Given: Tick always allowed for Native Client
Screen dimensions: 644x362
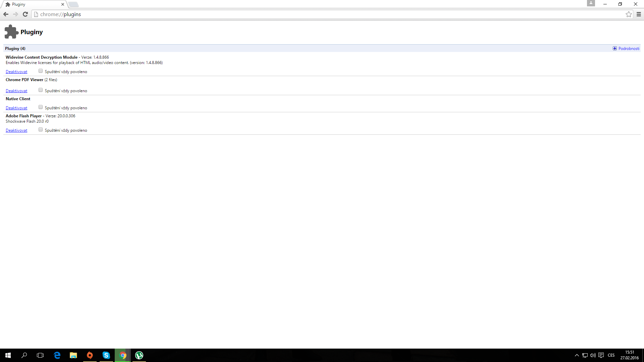Looking at the screenshot, I should (x=41, y=107).
